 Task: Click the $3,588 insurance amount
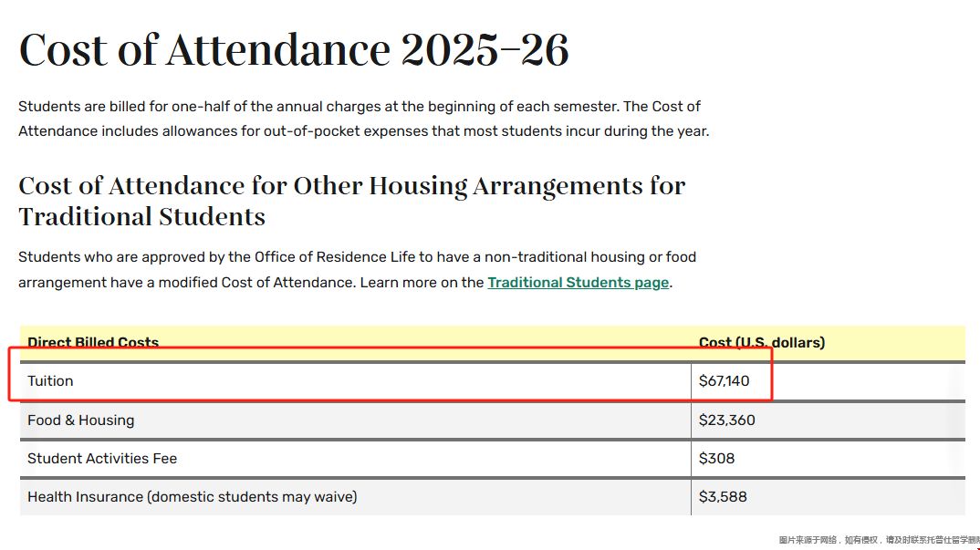tap(723, 497)
